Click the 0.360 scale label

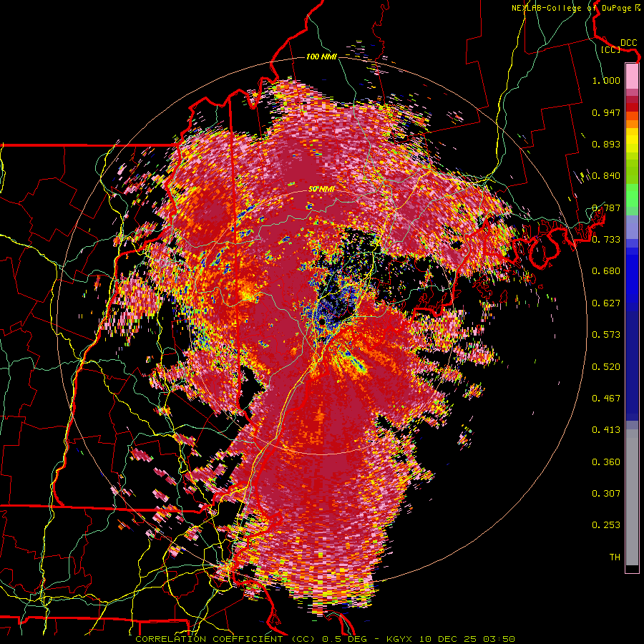[606, 462]
